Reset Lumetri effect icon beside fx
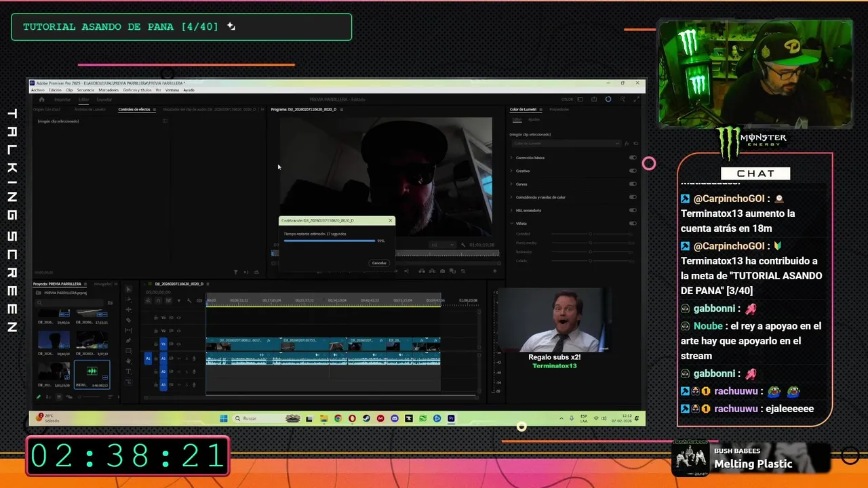 [636, 144]
